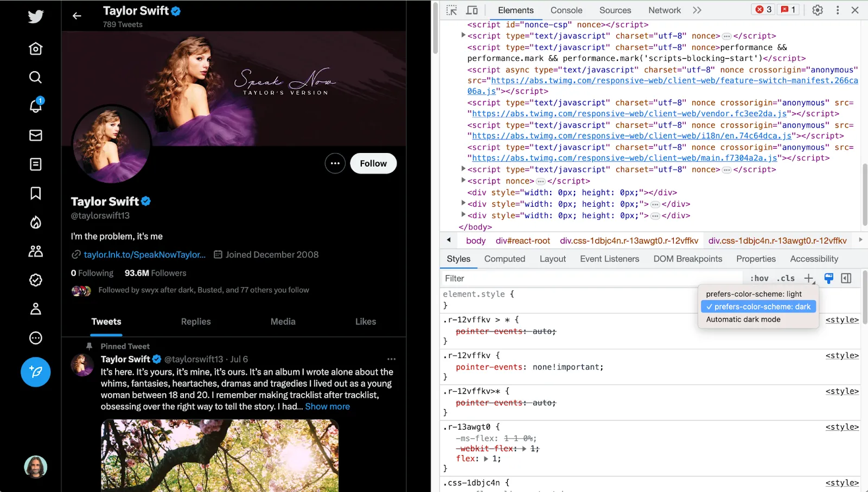
Task: Expand the third zero-size div node
Action: point(463,215)
